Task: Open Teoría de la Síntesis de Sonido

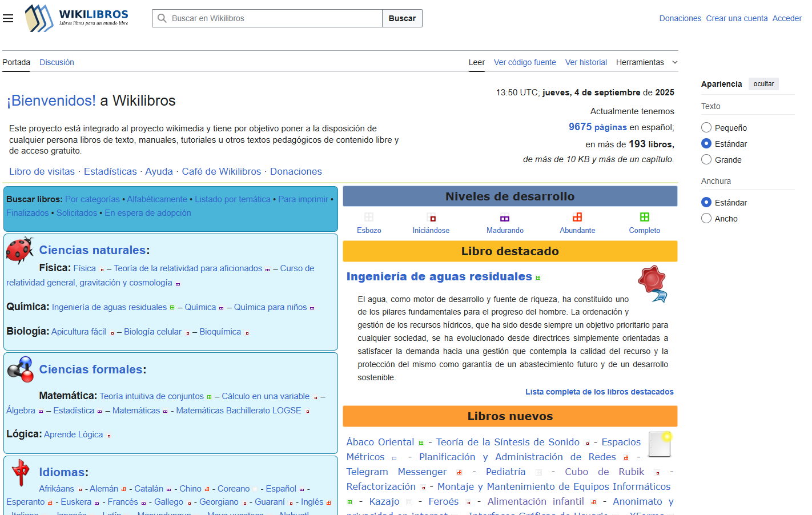Action: point(508,442)
